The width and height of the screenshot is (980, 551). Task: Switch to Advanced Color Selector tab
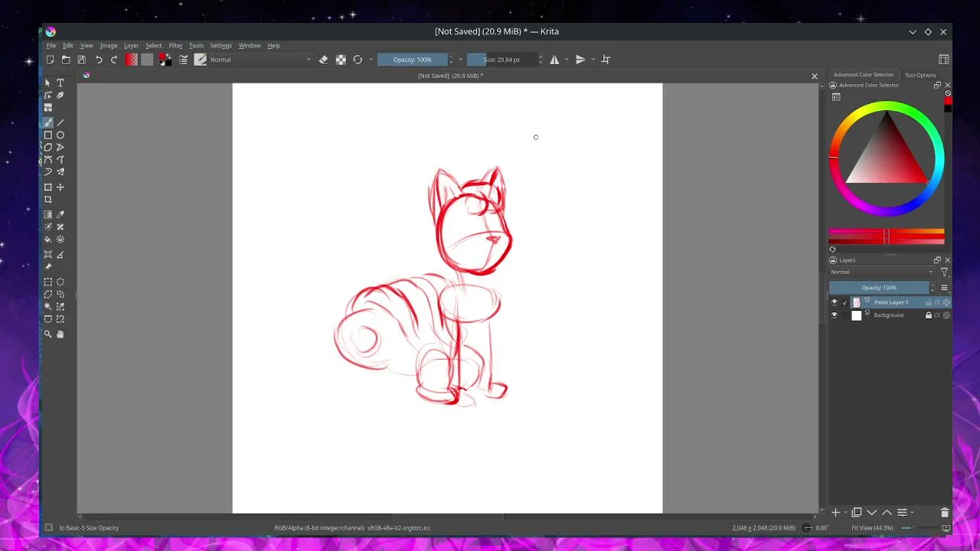[x=864, y=75]
